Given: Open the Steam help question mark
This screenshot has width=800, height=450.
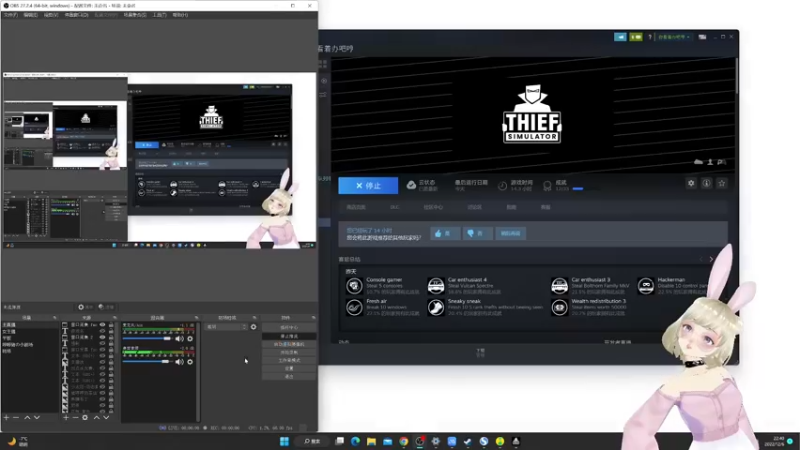Looking at the screenshot, I should coord(650,37).
